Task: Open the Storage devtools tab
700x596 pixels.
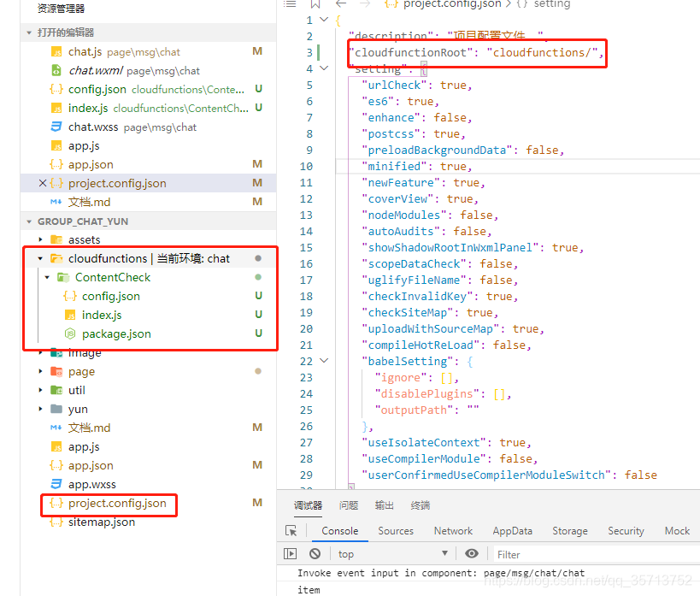Action: point(569,531)
